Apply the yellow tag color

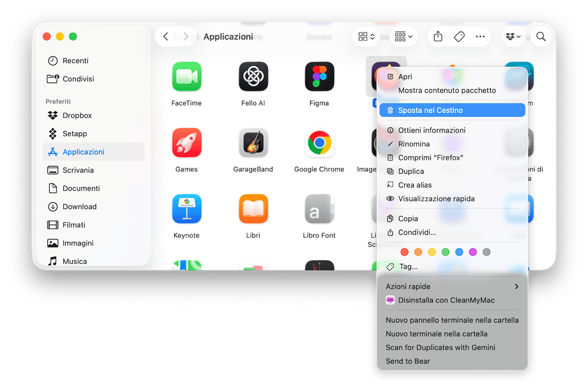point(432,252)
